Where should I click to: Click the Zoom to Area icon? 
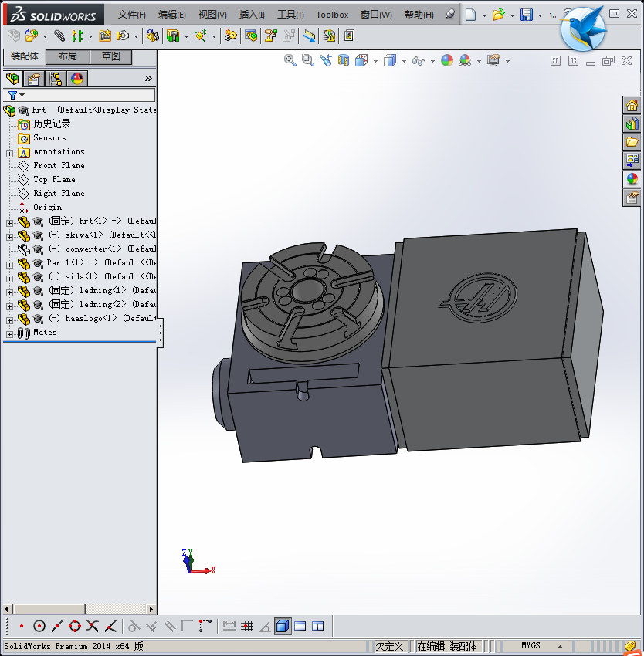tap(308, 61)
